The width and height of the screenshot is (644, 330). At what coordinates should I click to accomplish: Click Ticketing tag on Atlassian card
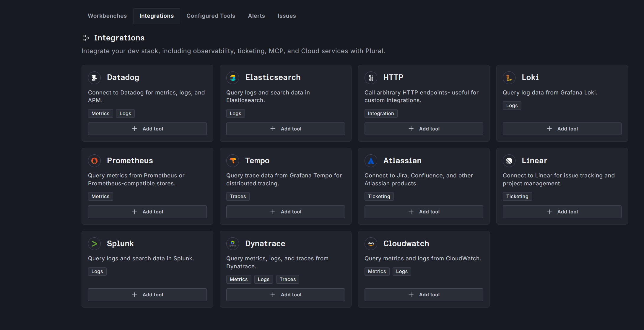click(379, 196)
